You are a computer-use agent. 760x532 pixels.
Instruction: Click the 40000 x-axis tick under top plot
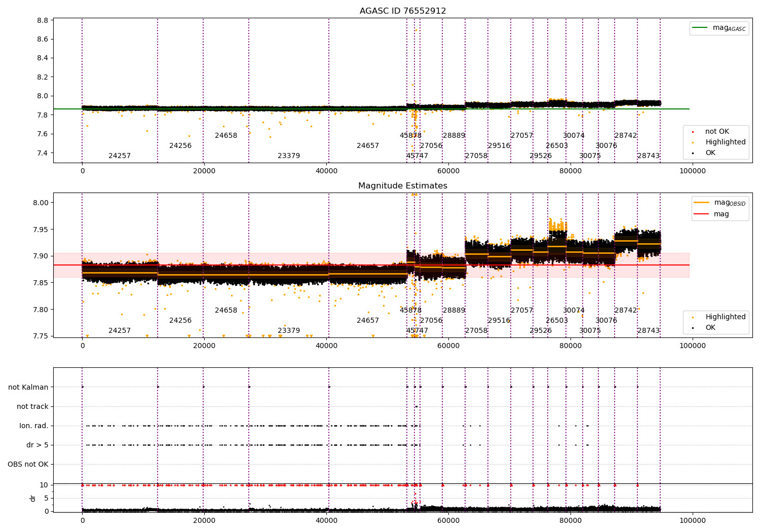(326, 171)
